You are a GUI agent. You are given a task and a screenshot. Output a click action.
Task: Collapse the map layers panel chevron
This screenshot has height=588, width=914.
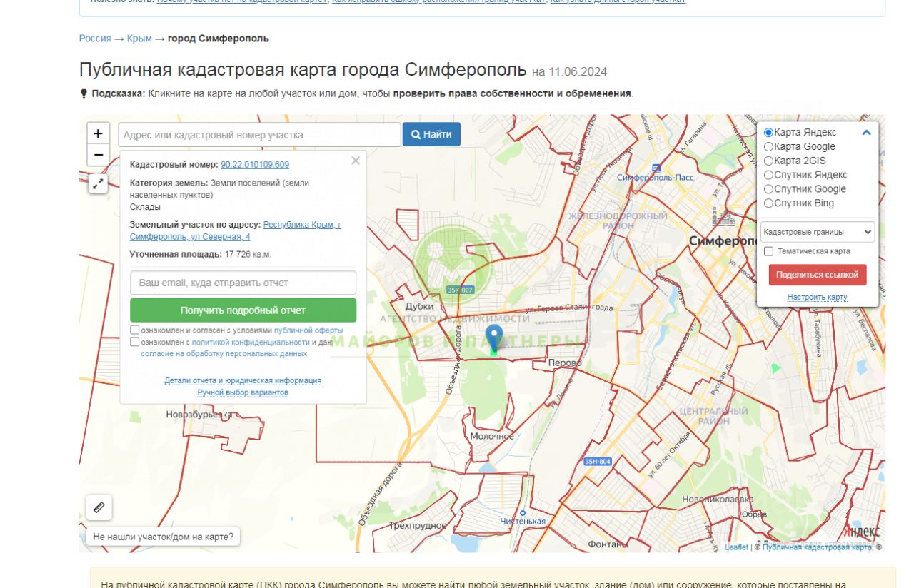tap(866, 132)
